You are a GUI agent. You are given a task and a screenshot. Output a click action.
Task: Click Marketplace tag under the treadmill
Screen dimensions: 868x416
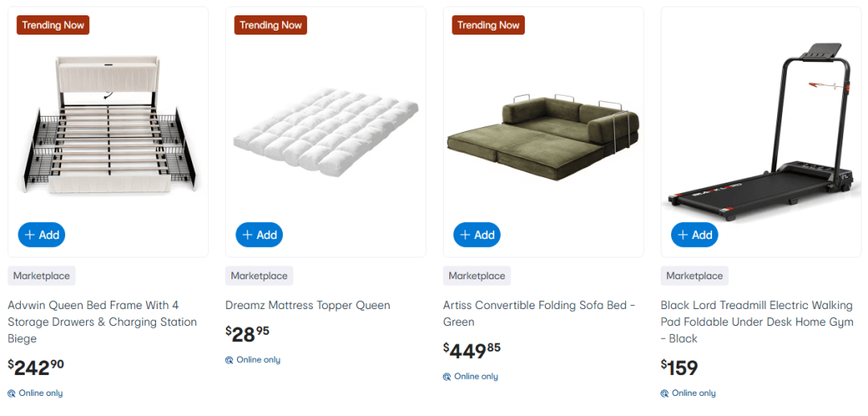694,276
